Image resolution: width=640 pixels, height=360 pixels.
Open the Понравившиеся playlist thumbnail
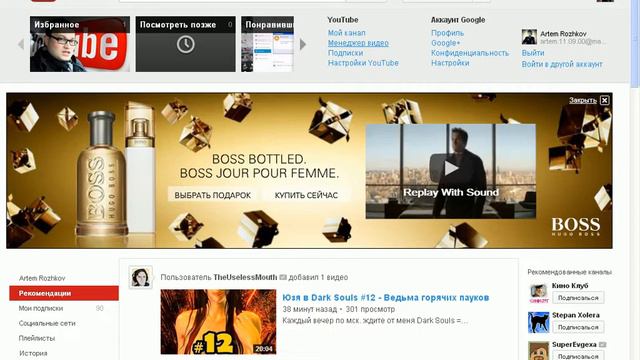click(267, 44)
